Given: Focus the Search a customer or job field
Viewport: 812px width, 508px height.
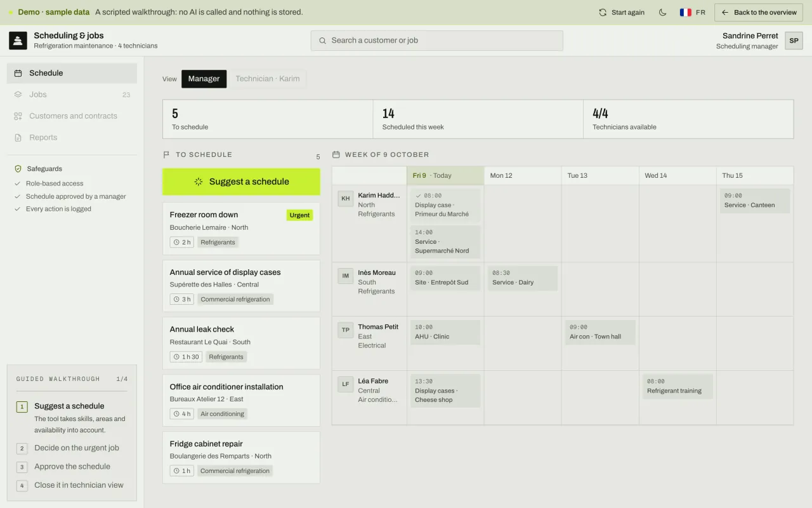Looking at the screenshot, I should 436,41.
